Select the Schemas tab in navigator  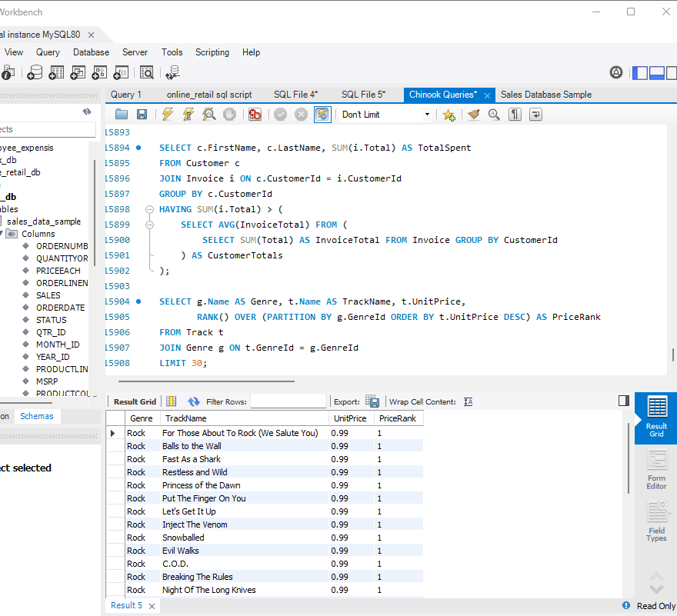(37, 416)
